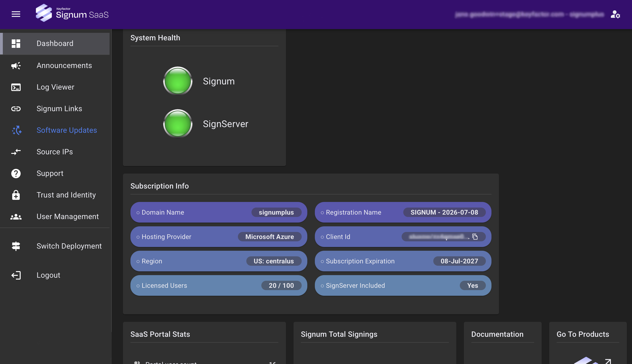This screenshot has width=632, height=364.
Task: Click the Client Id label
Action: coord(338,236)
